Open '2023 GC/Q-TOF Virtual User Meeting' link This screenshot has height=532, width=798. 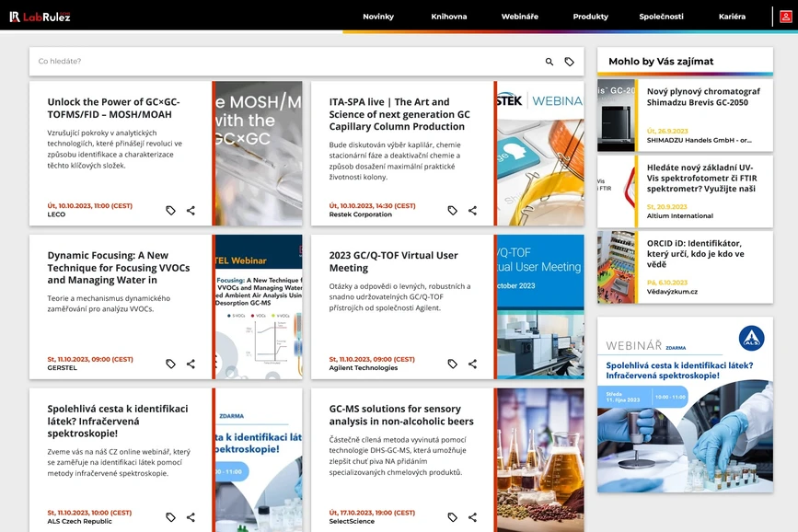(x=393, y=261)
